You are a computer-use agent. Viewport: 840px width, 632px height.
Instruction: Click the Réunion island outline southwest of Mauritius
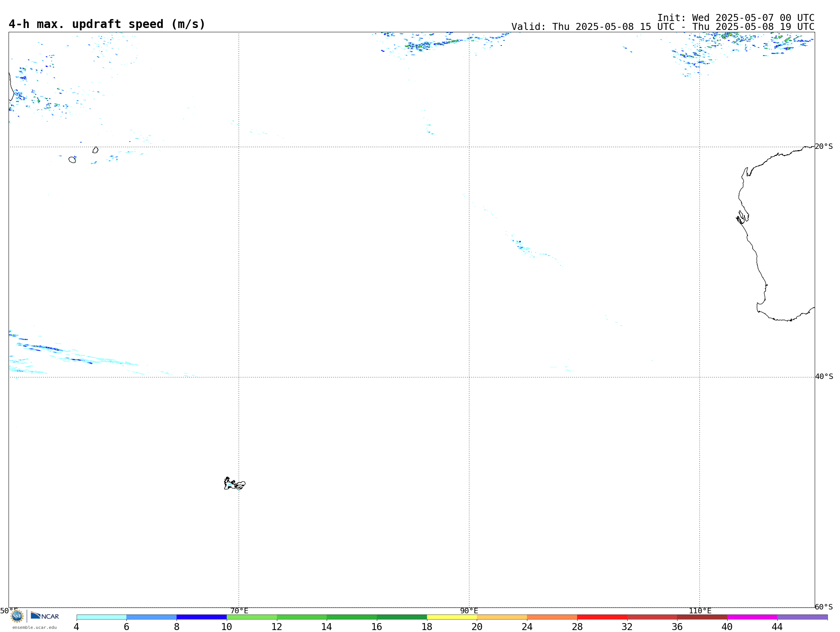(x=72, y=160)
